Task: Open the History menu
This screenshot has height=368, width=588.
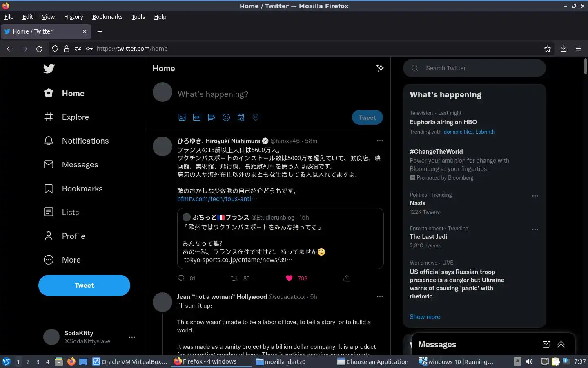Action: click(x=73, y=17)
